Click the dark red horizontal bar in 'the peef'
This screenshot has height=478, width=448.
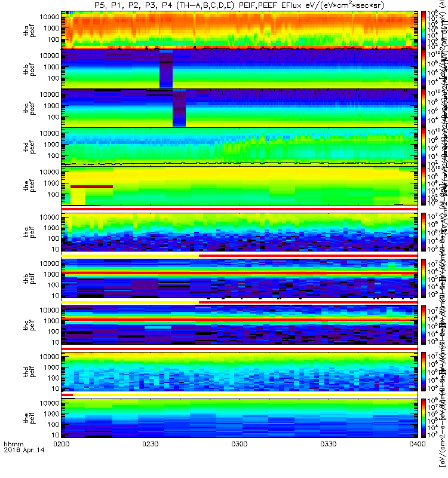click(x=92, y=186)
